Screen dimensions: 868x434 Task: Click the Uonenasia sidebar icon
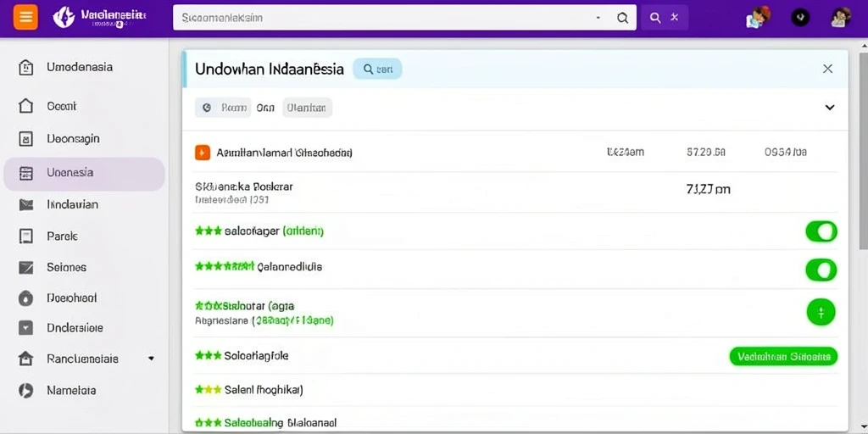(x=25, y=173)
